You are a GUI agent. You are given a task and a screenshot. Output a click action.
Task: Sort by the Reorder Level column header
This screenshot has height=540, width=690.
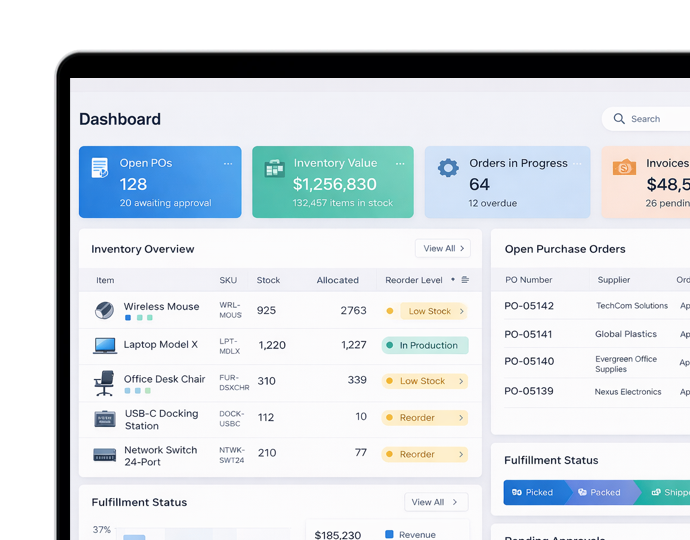click(414, 280)
